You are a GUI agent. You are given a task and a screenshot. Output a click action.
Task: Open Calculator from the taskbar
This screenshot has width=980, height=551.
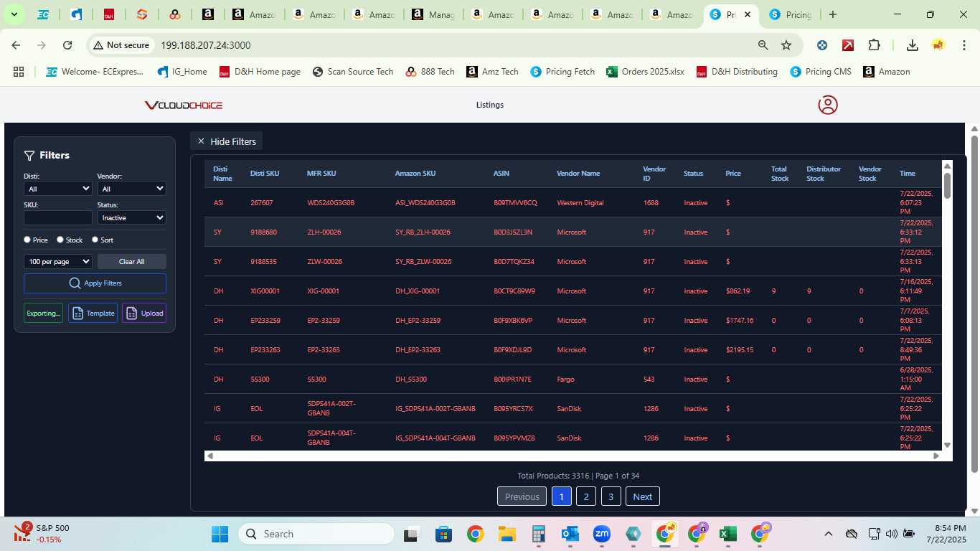tap(539, 534)
